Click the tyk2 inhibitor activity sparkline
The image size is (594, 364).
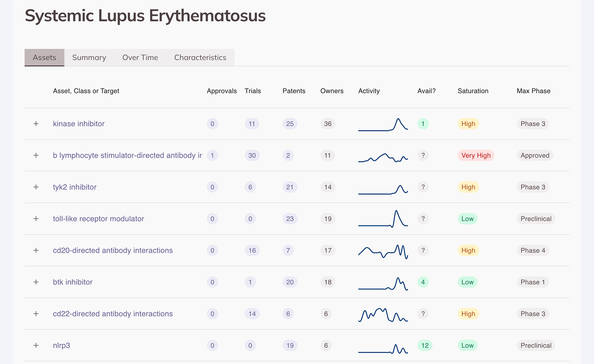pyautogui.click(x=383, y=189)
